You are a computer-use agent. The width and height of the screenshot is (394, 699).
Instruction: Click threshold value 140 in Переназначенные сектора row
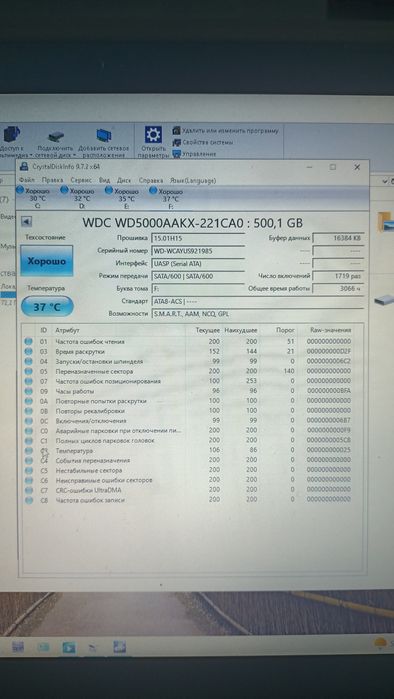289,371
